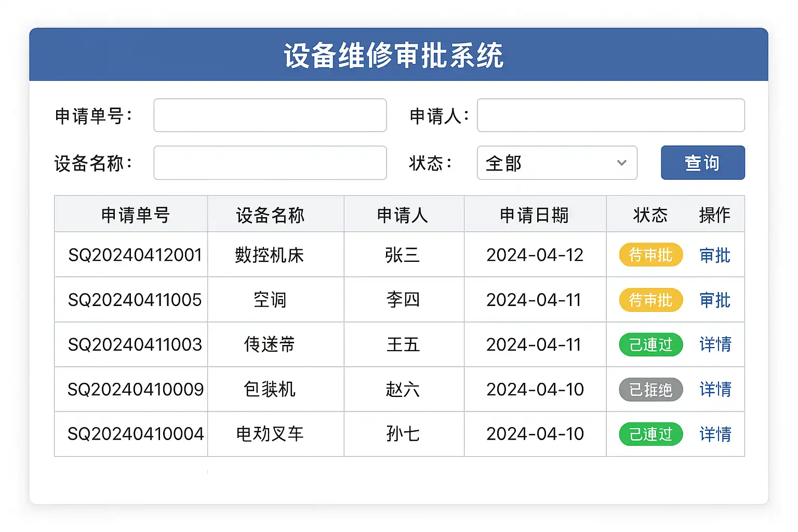The image size is (798, 532).
Task: Click 审批 link for SQ20240412001
Action: tap(714, 255)
